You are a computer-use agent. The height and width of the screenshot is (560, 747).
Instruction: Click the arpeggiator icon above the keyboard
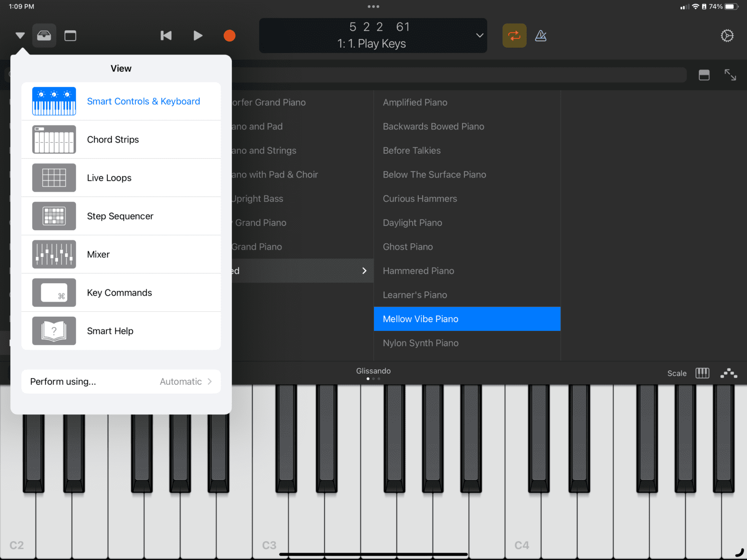pyautogui.click(x=729, y=373)
